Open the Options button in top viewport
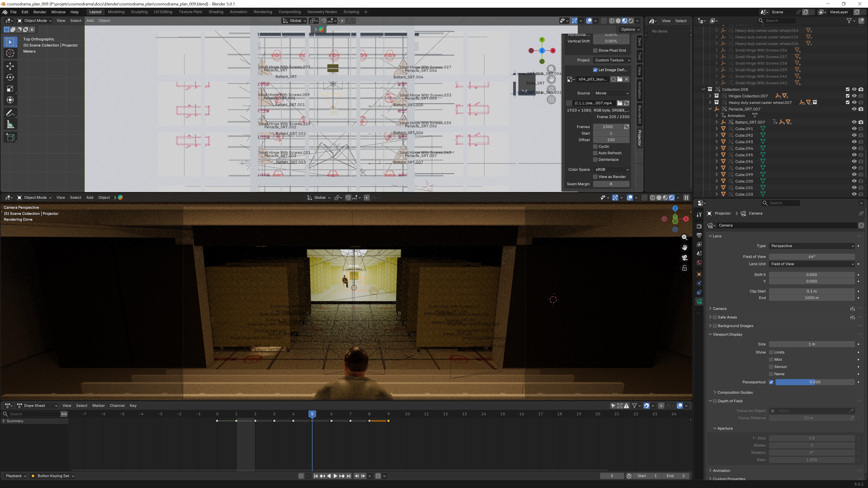This screenshot has width=868, height=488. point(630,29)
